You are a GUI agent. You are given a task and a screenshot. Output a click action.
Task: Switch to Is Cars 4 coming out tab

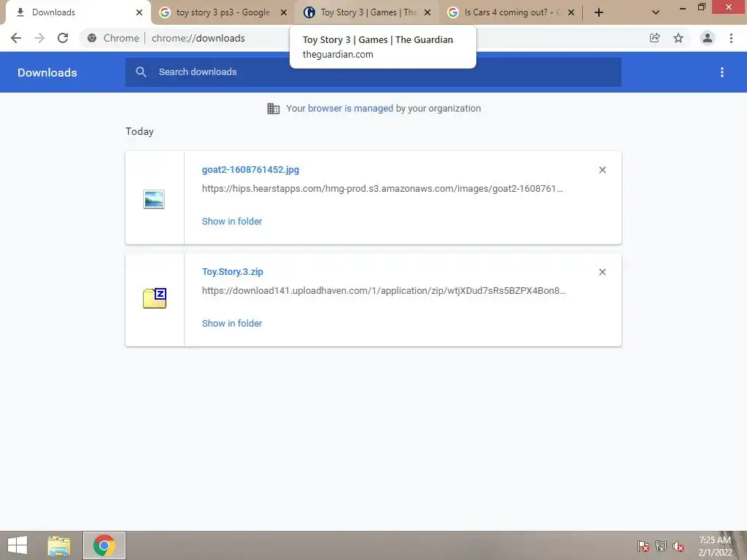[510, 12]
